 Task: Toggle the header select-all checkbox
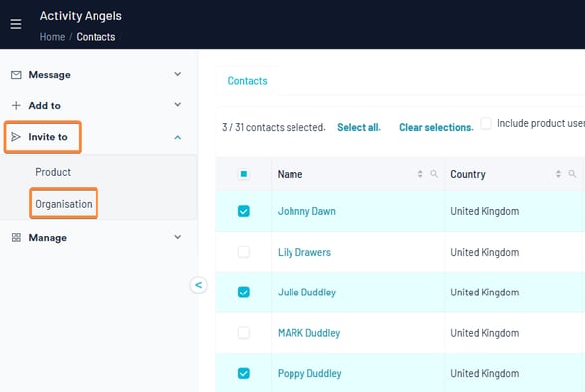point(243,174)
